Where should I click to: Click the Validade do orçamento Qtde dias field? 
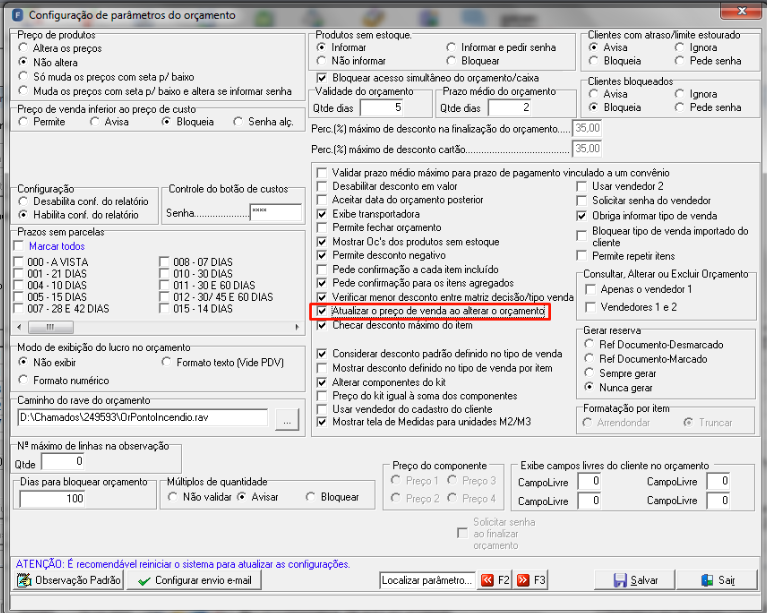click(x=383, y=108)
